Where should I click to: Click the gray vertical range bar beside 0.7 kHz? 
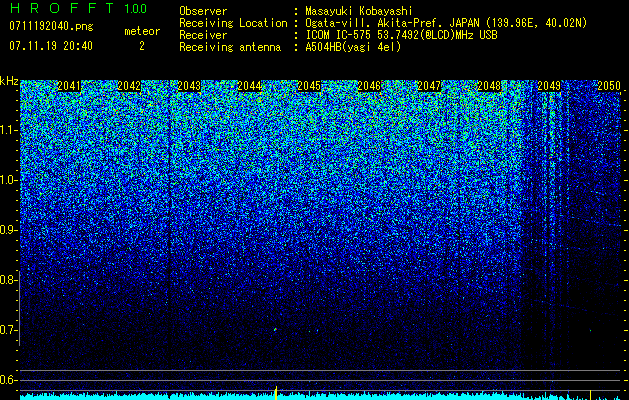coord(20,309)
